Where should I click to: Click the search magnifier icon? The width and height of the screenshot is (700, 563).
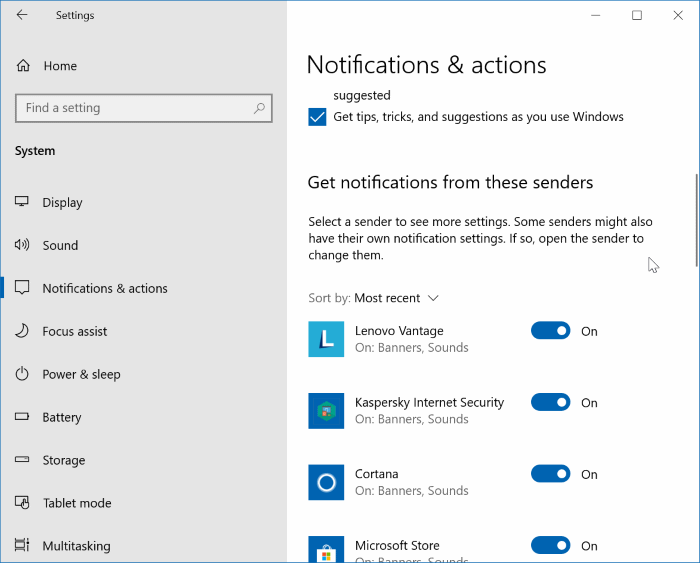(x=259, y=108)
